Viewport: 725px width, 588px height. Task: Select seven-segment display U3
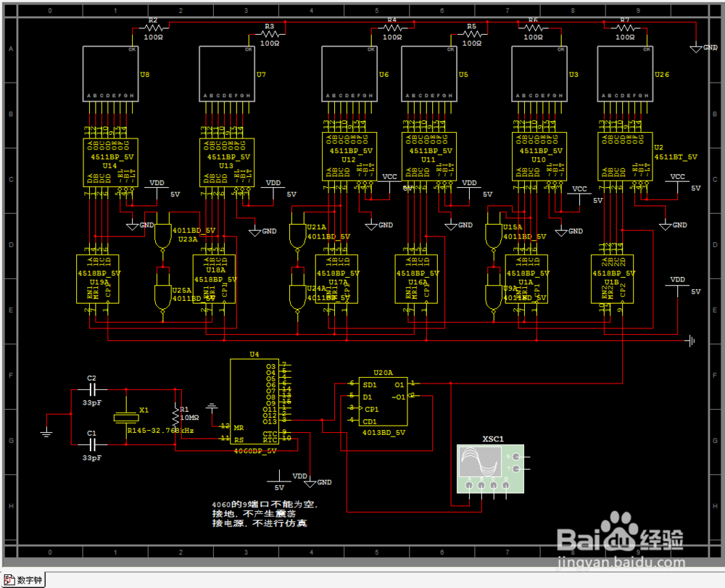539,73
